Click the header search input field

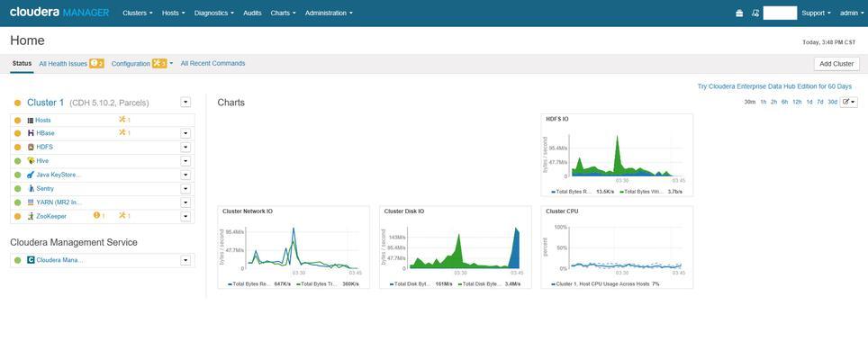tap(780, 13)
